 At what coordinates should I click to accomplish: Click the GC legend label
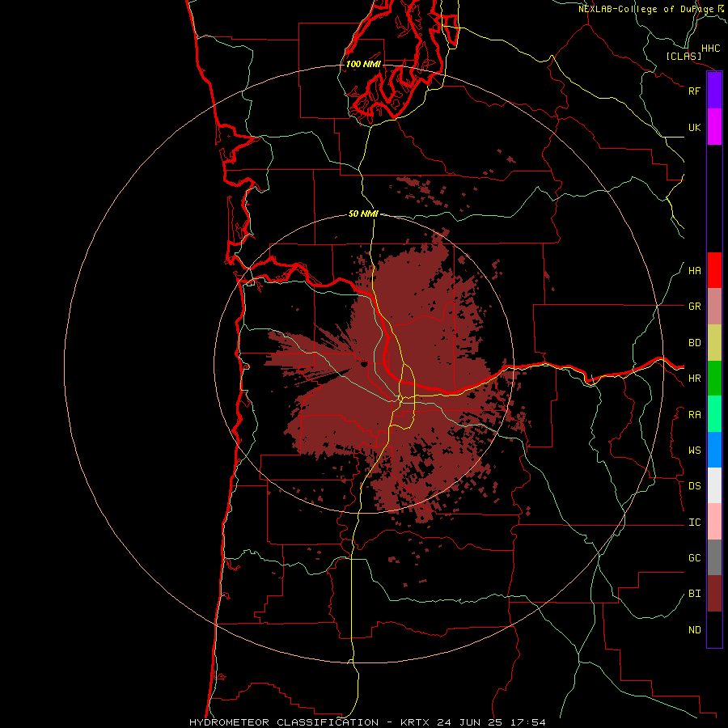pos(694,558)
